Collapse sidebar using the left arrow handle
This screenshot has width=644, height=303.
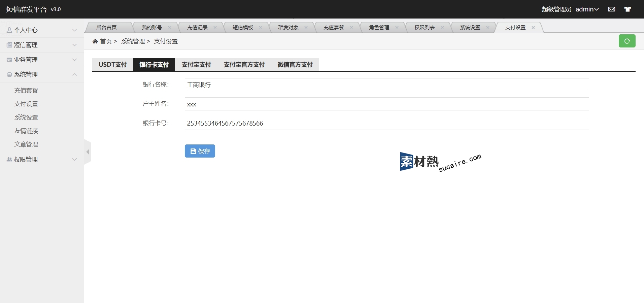[88, 152]
